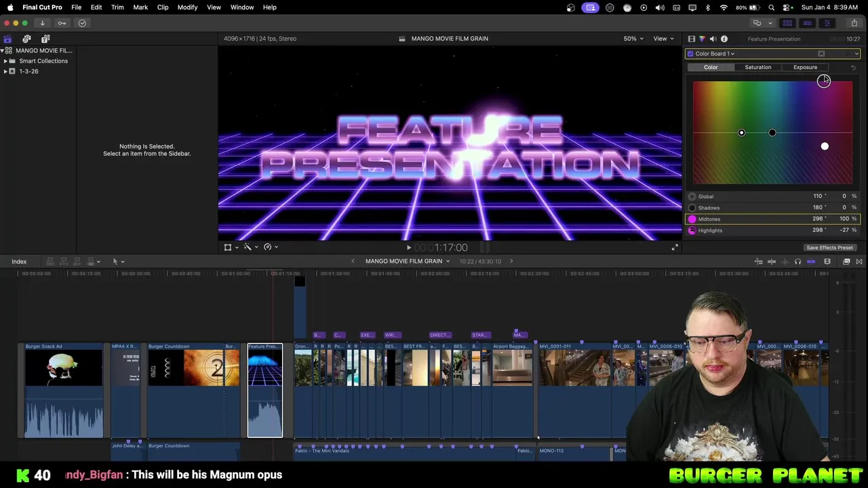868x488 pixels.
Task: Open the Audio inspector speaker tab
Action: tap(713, 39)
